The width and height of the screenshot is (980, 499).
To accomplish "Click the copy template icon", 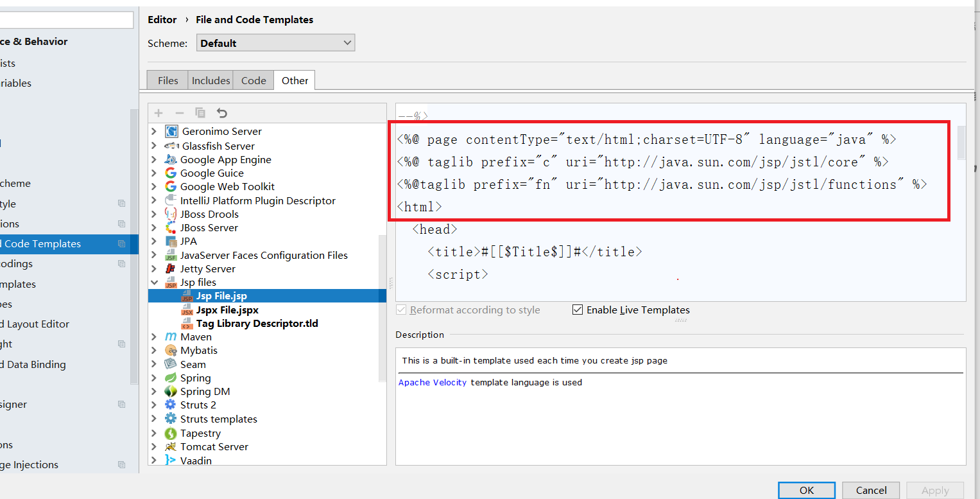I will click(x=200, y=113).
